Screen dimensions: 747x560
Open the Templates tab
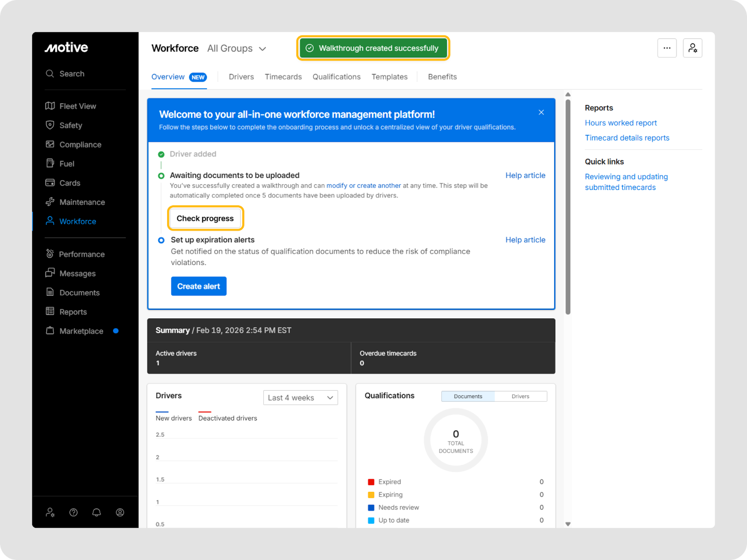[389, 77]
